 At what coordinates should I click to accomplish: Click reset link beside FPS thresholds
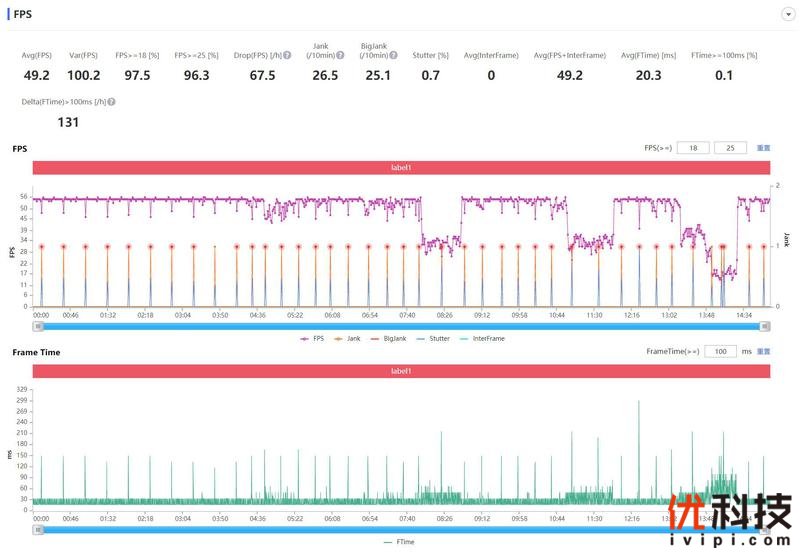763,148
